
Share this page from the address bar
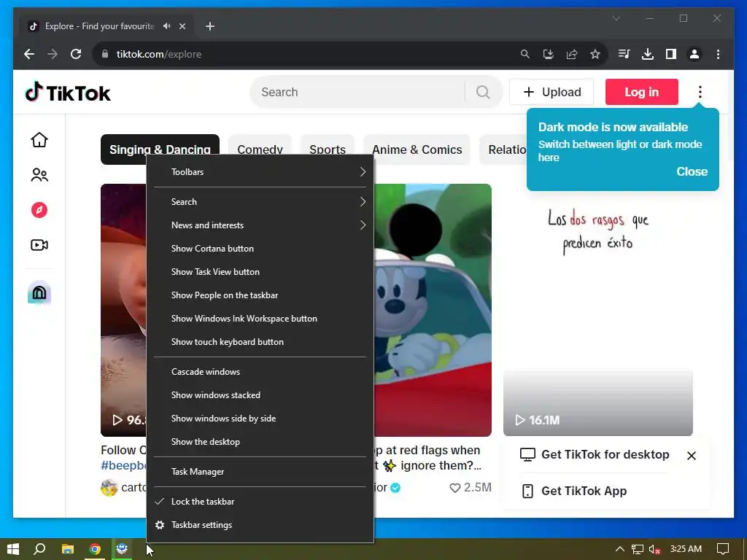[x=572, y=54]
